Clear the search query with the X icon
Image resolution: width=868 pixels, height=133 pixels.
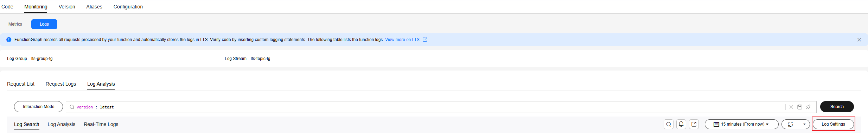(x=791, y=107)
